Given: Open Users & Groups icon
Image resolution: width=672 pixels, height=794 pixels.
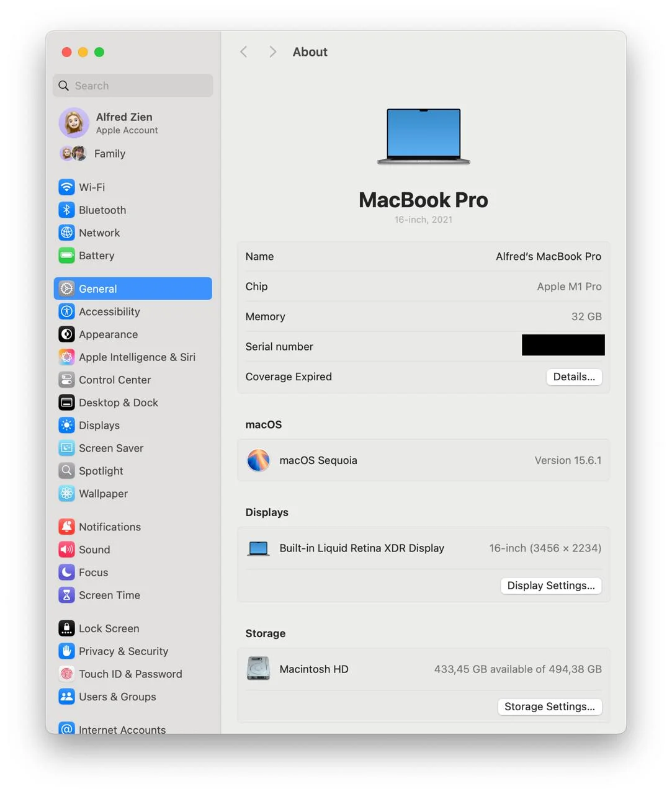Looking at the screenshot, I should point(66,697).
